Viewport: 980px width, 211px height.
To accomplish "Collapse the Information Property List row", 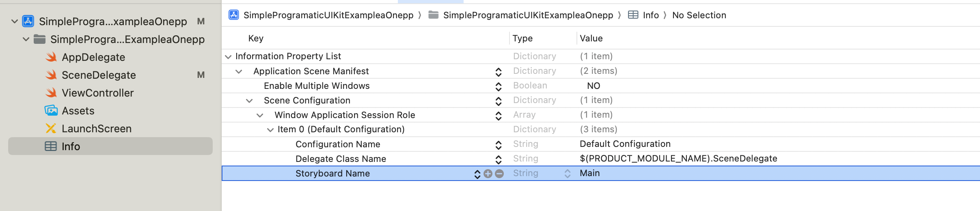I will [228, 57].
